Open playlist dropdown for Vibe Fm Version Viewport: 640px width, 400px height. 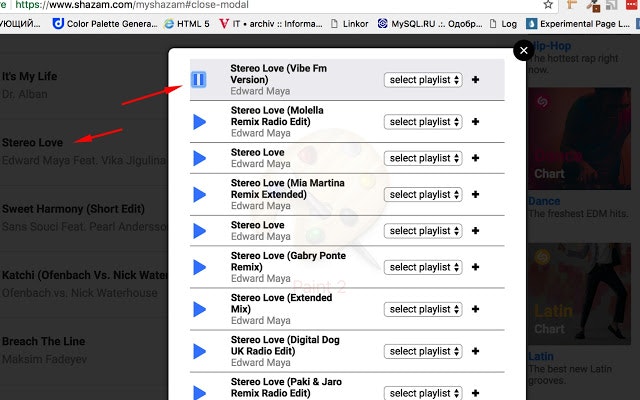423,80
